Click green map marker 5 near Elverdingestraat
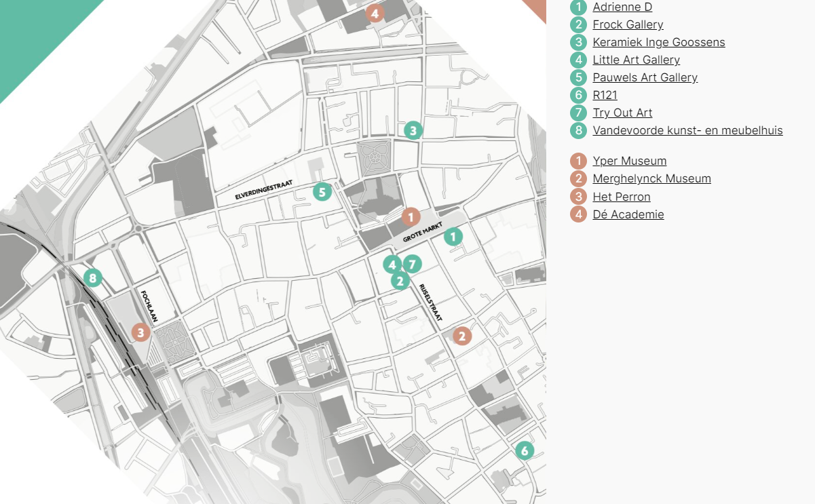Image resolution: width=815 pixels, height=504 pixels. click(x=322, y=192)
